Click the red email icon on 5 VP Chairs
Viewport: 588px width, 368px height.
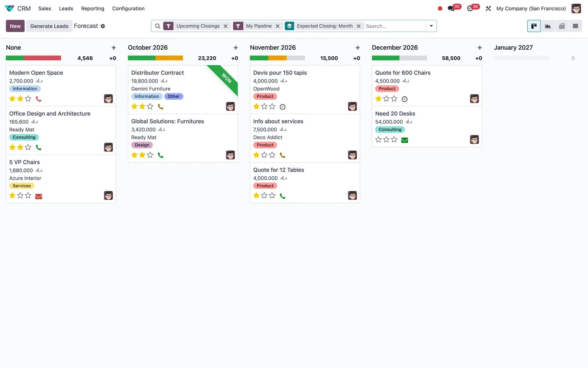pos(39,196)
